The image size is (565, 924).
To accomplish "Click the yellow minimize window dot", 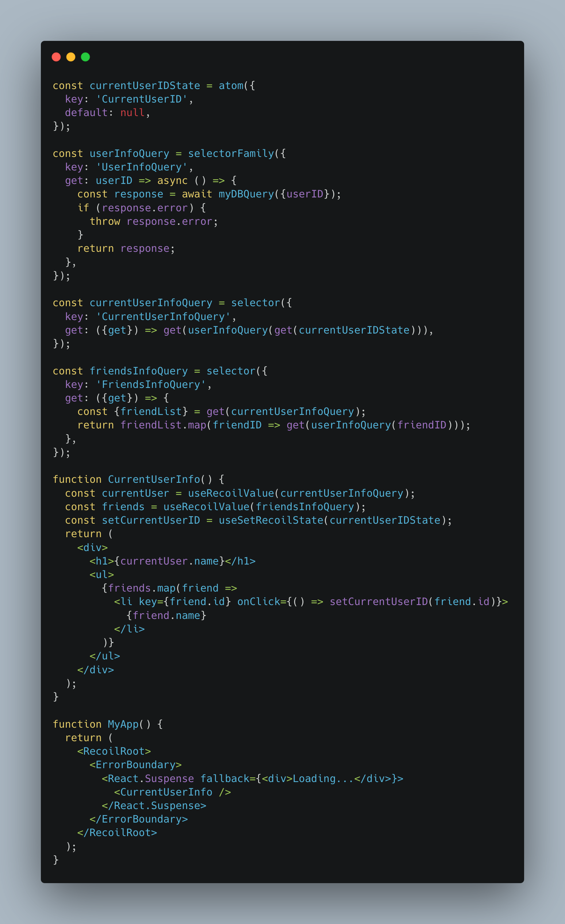I will coord(71,57).
